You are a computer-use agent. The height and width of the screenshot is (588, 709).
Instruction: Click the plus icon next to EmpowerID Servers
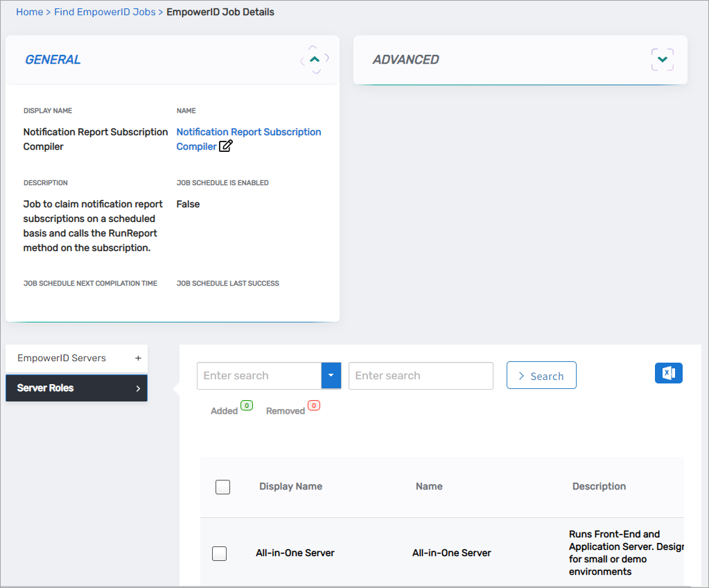[x=138, y=358]
